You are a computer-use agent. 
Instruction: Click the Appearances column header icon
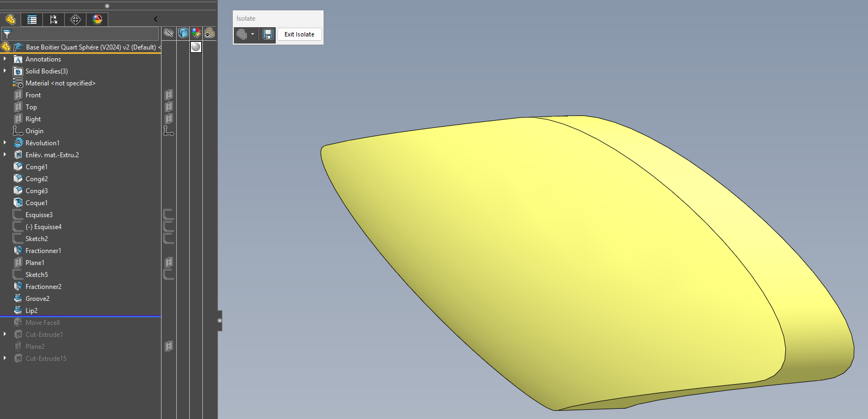click(x=196, y=33)
